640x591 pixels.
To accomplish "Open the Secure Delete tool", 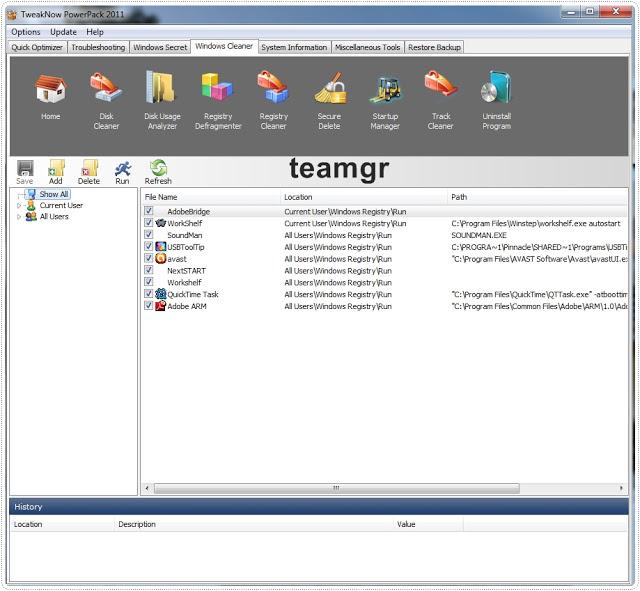I will coord(329,88).
